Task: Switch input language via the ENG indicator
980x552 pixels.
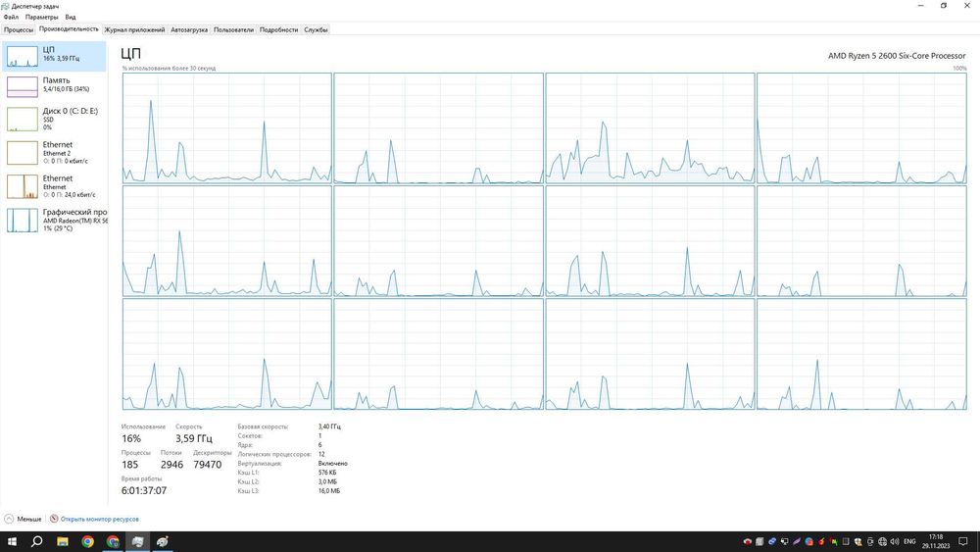Action: point(910,541)
